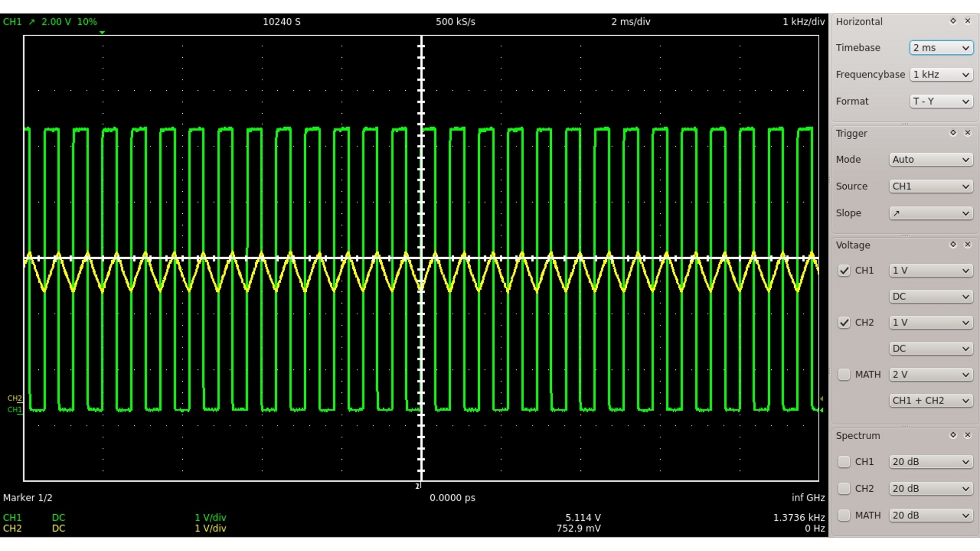Click the Marker 1/2 label

tap(28, 497)
